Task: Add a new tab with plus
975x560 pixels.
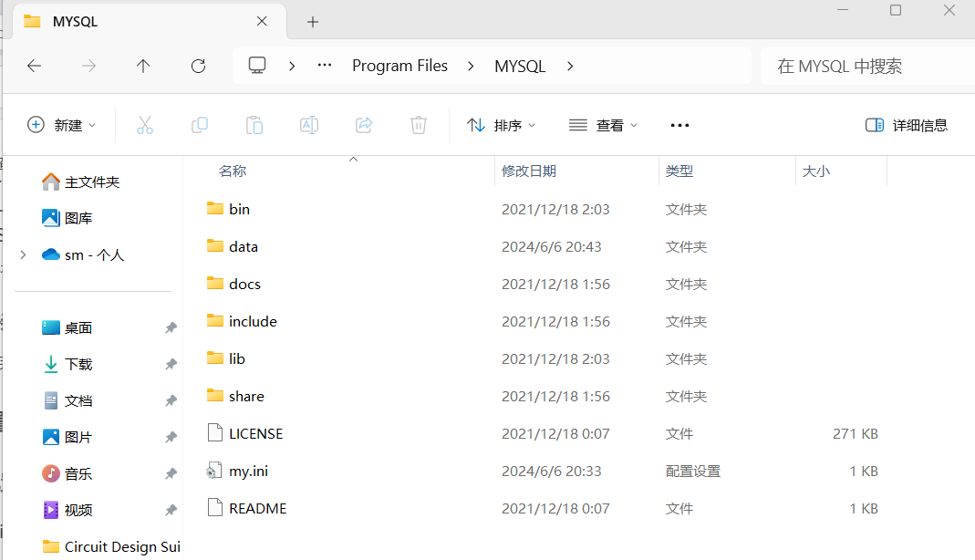Action: pyautogui.click(x=313, y=22)
